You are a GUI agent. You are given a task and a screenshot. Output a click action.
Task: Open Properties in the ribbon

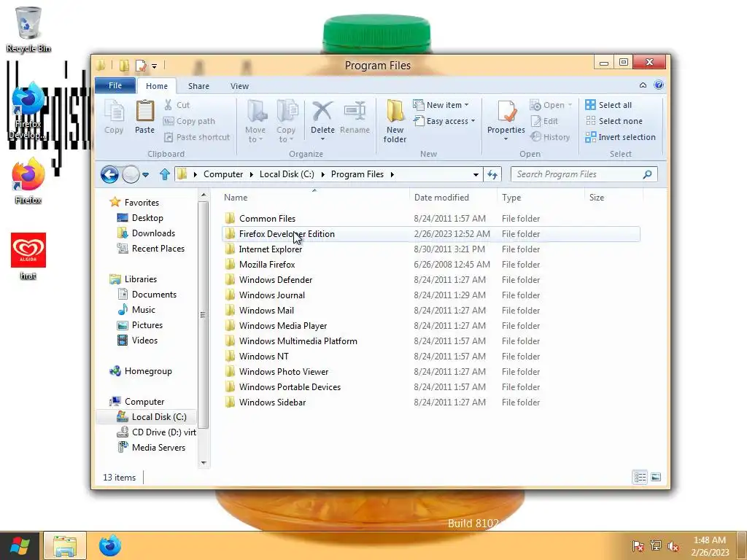tap(506, 121)
